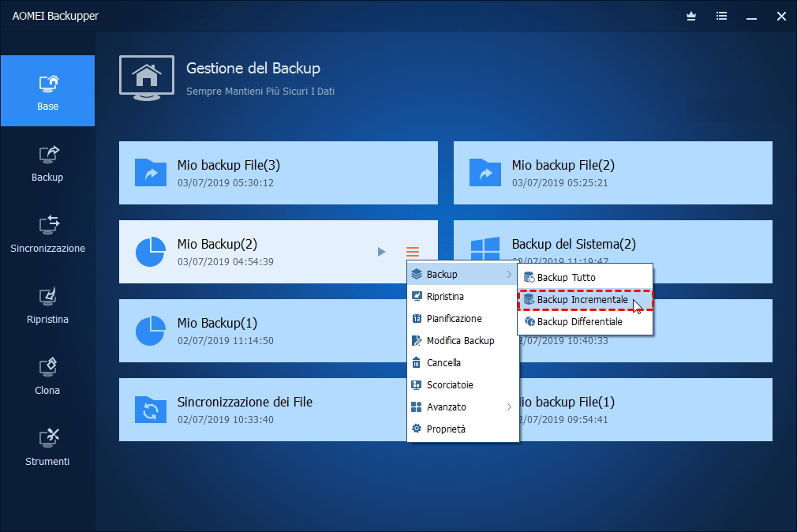Expand the Avanzato submenu arrow

coord(509,406)
